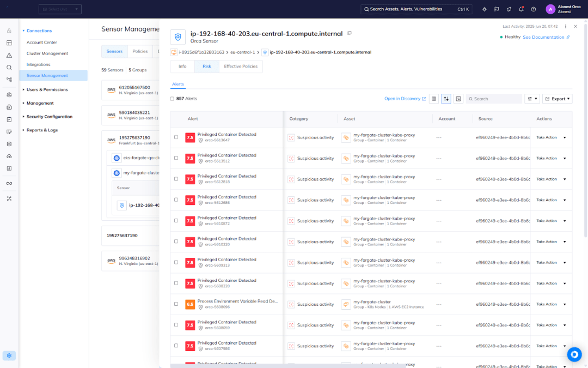
Task: Click the lock icon in left sidebar
Action: pos(9,31)
